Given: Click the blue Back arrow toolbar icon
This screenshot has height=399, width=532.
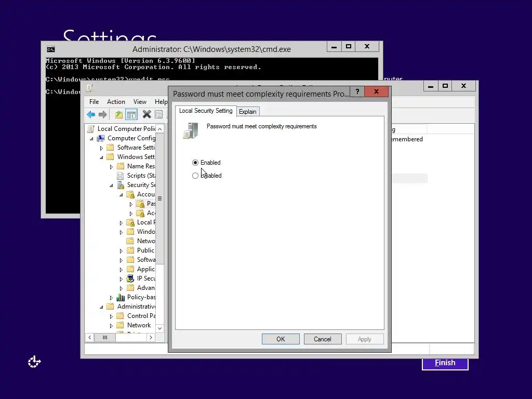Looking at the screenshot, I should [90, 115].
